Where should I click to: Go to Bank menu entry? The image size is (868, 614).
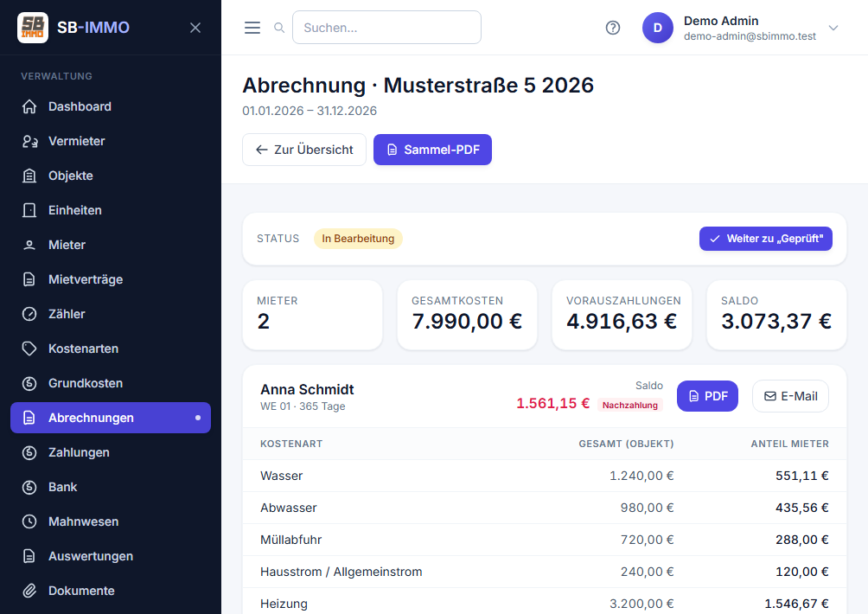tap(111, 487)
